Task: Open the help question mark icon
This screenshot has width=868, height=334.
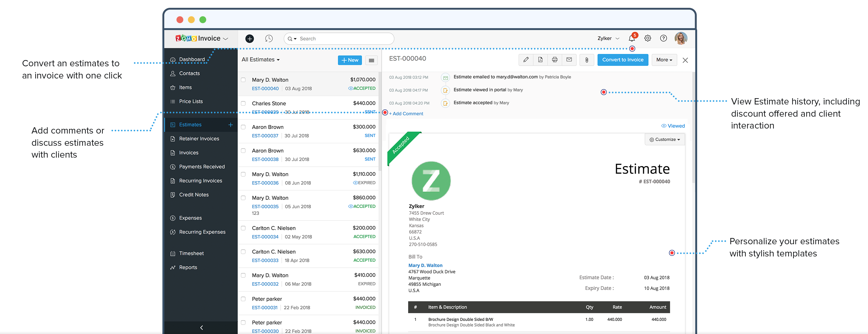Action: (x=663, y=38)
